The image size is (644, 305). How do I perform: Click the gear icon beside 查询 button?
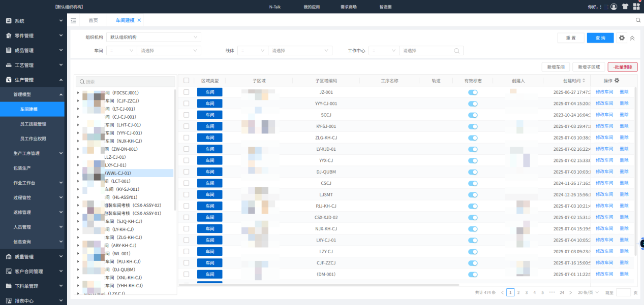[621, 38]
